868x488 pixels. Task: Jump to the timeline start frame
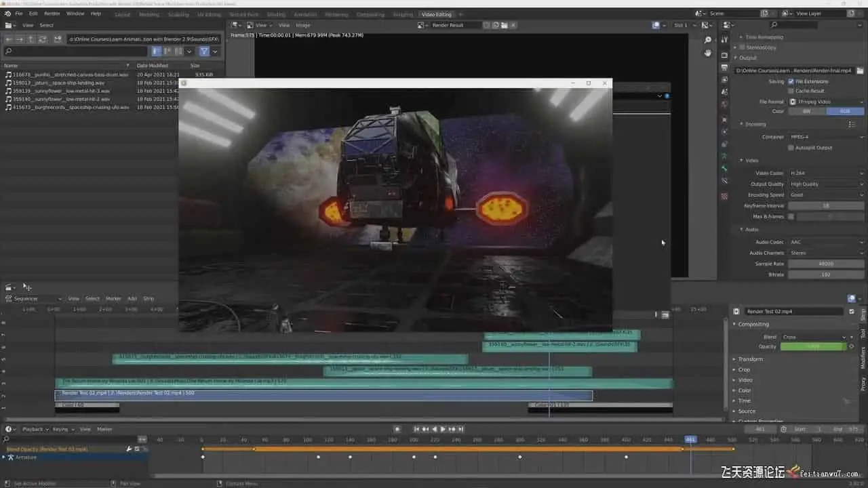pos(416,429)
